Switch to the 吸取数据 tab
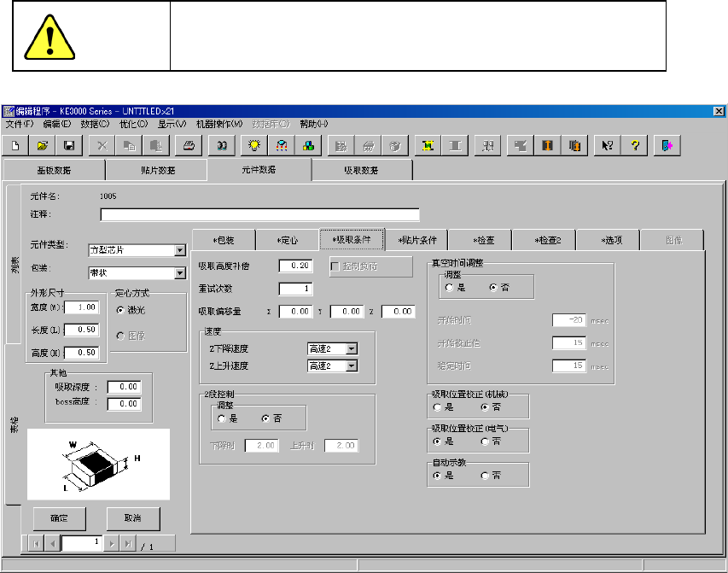The height and width of the screenshot is (573, 728). pyautogui.click(x=361, y=170)
